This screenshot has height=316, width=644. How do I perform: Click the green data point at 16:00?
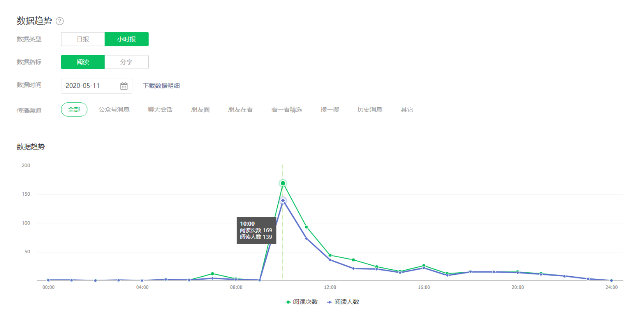coord(424,266)
